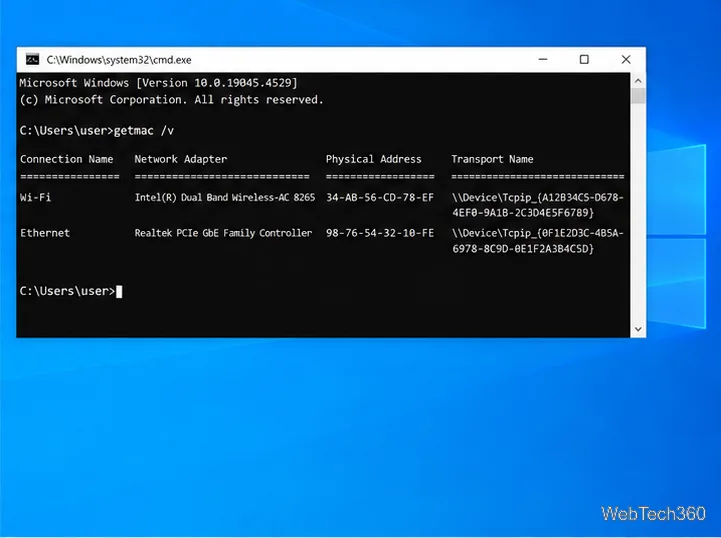Image resolution: width=721 pixels, height=538 pixels.
Task: Minimize the cmd.exe window
Action: tap(543, 59)
